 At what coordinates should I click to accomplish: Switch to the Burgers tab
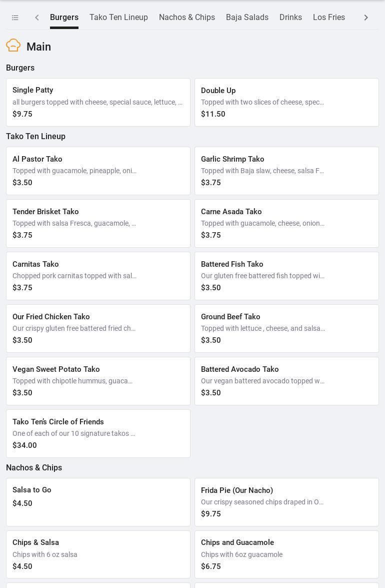[x=64, y=18]
